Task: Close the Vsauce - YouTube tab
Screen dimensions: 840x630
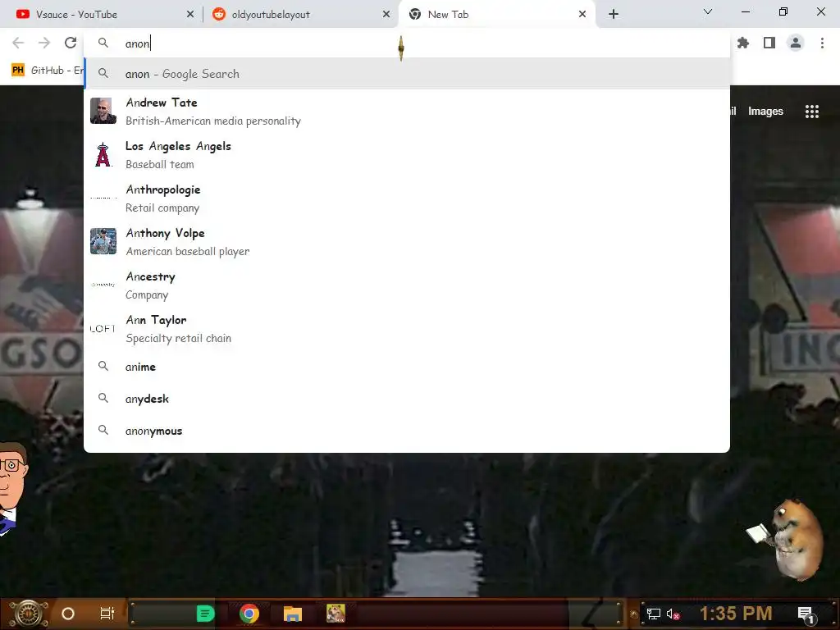Action: (190, 15)
